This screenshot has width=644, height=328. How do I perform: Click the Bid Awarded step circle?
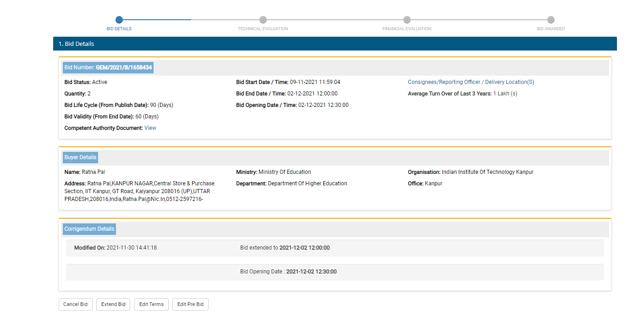(551, 20)
